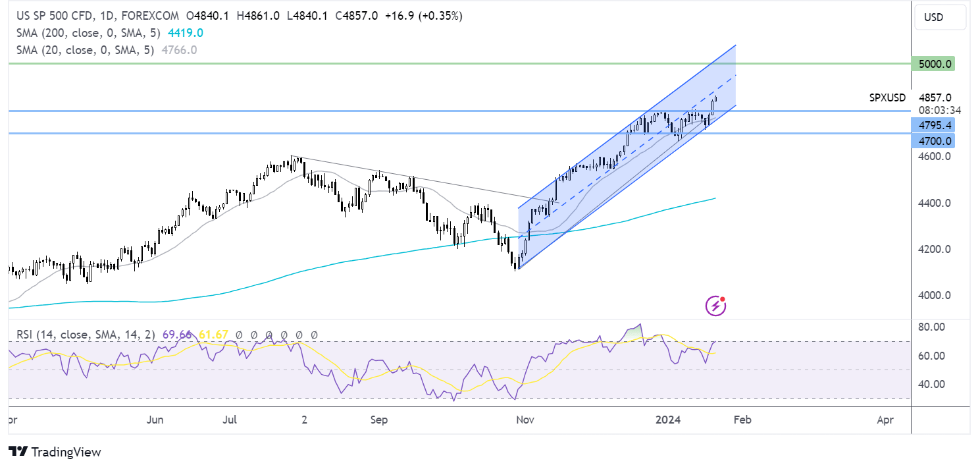Screen dimensions: 980x469
Task: Click the Jun label on time axis
Action: [x=155, y=419]
